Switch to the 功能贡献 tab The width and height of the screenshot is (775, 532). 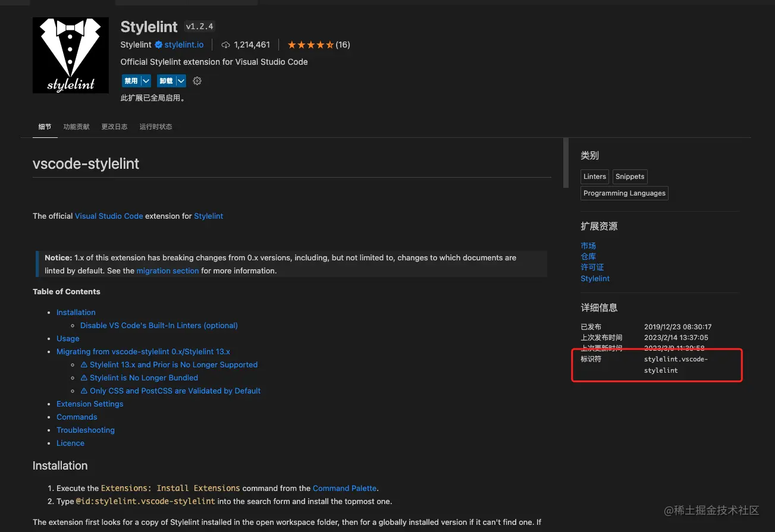77,127
